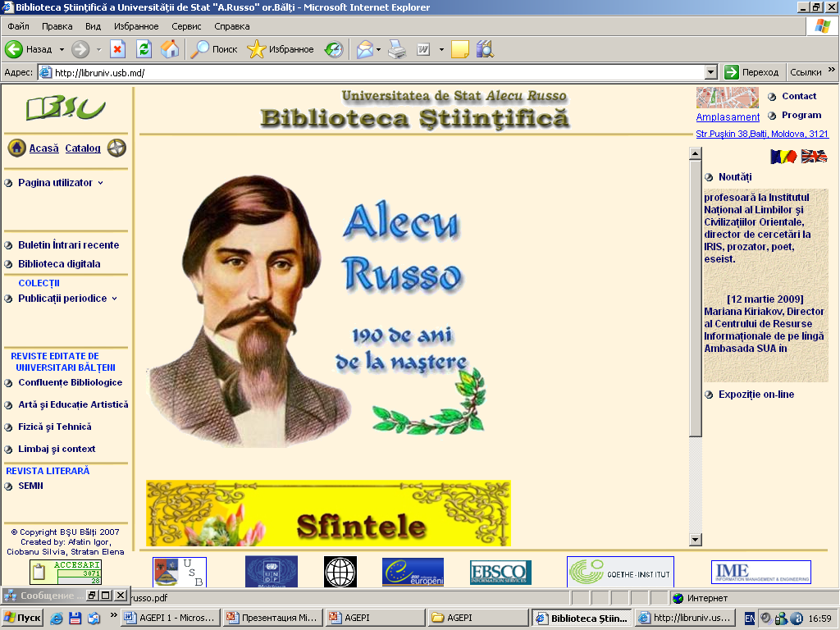Stop page loading with the red X icon
840x630 pixels.
(117, 49)
